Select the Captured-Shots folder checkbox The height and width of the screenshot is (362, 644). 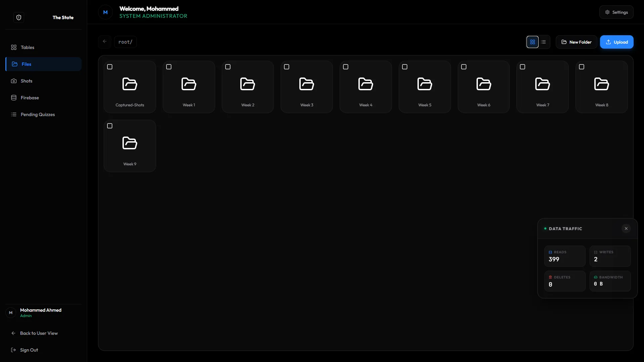110,67
